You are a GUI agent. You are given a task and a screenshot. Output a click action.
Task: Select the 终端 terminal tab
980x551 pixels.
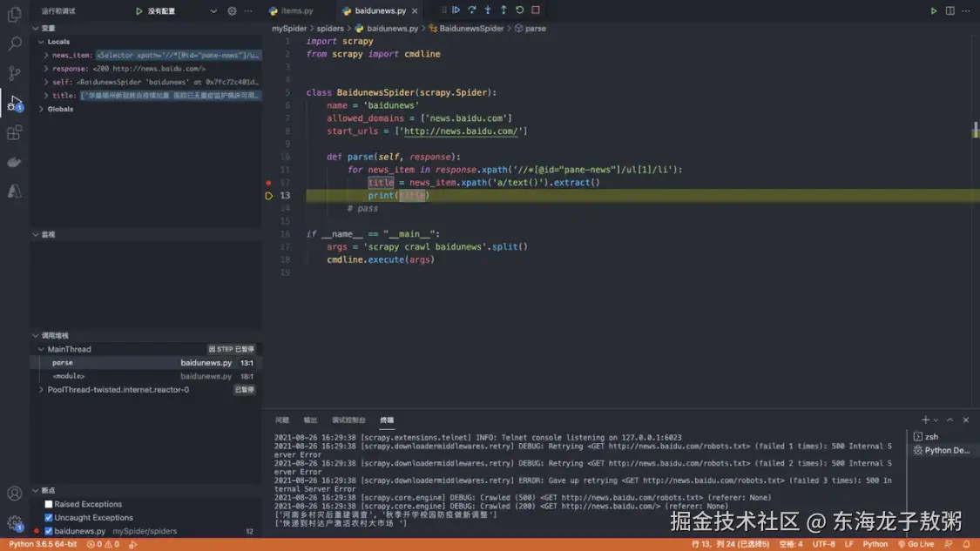click(x=387, y=420)
